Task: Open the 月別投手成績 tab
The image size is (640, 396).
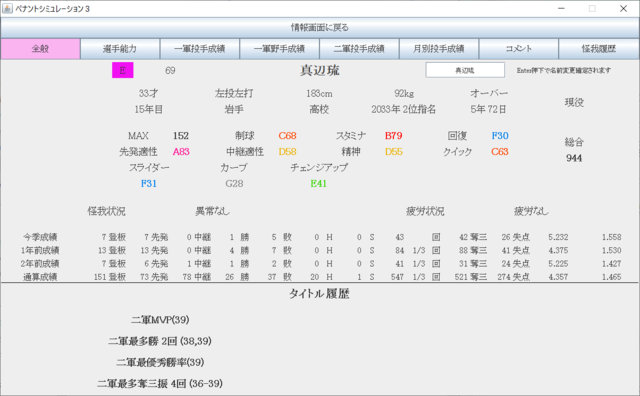Action: tap(439, 49)
